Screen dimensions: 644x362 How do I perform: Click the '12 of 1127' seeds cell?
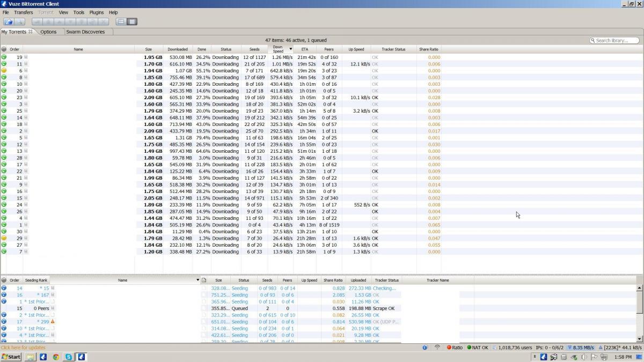(x=254, y=57)
